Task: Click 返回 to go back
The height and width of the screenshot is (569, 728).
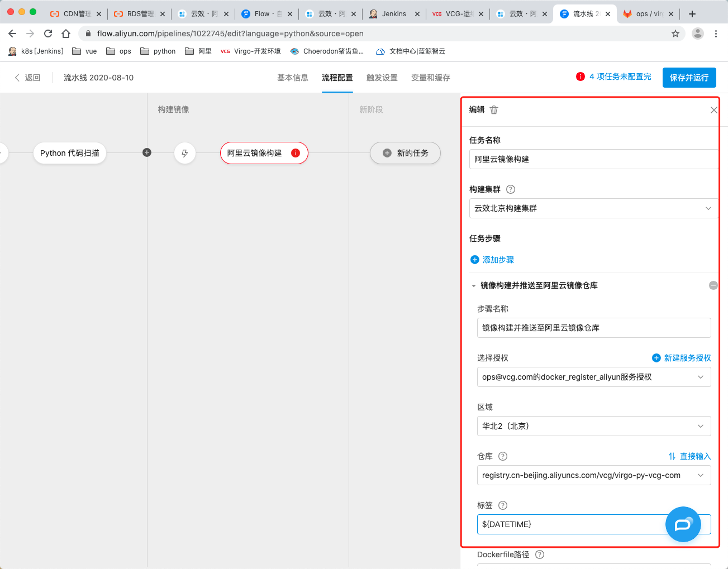Action: tap(27, 78)
